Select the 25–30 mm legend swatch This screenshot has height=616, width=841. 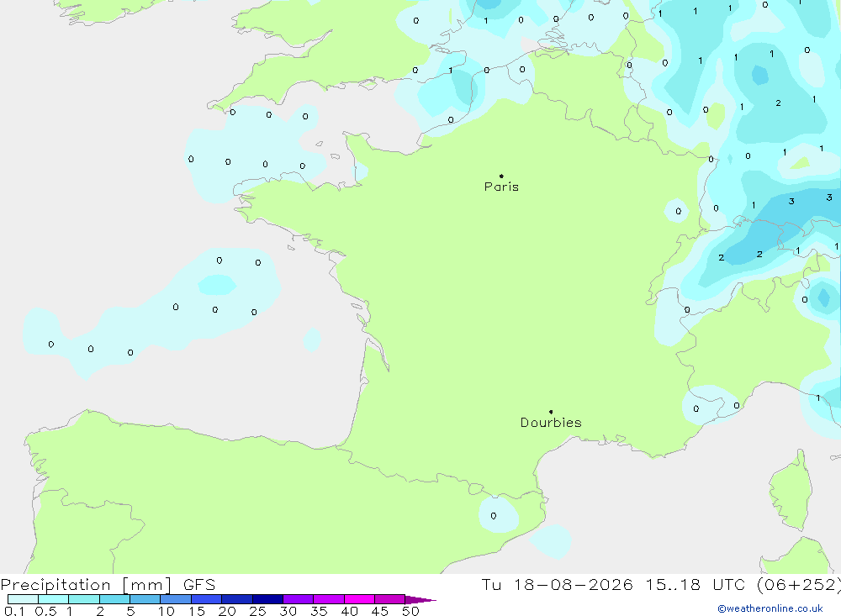267,599
